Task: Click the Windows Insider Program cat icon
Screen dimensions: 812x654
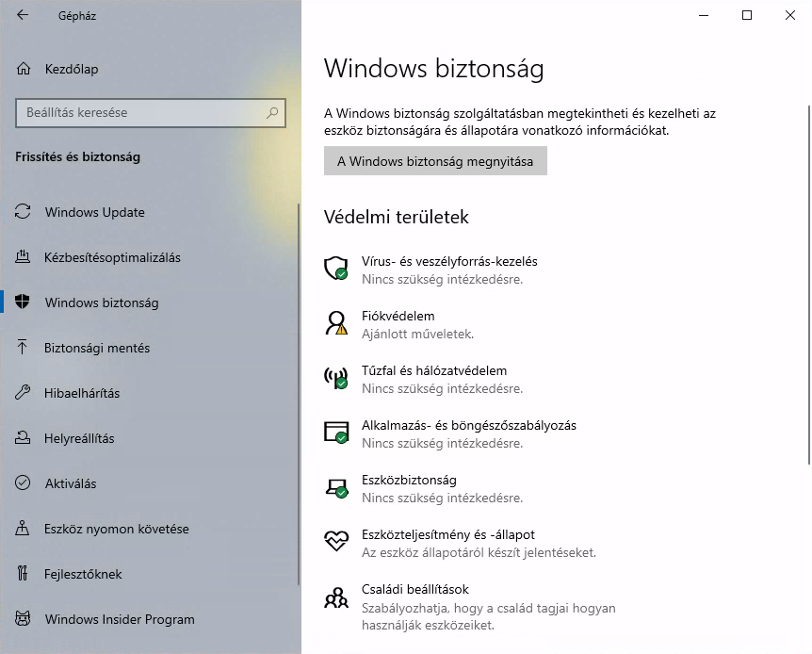Action: (23, 618)
